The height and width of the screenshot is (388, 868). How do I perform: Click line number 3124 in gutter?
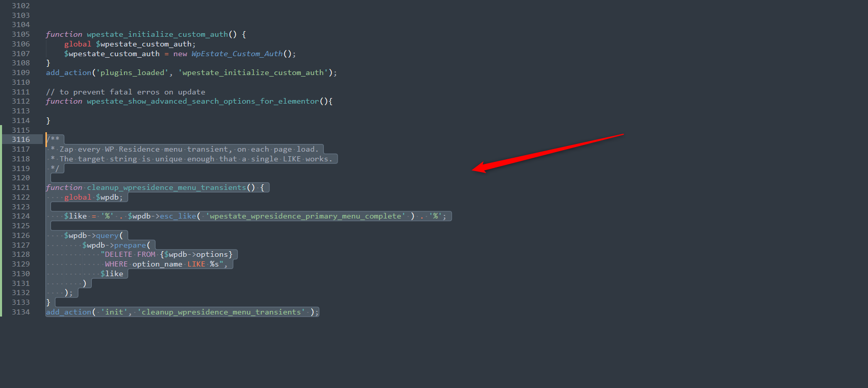pos(21,216)
